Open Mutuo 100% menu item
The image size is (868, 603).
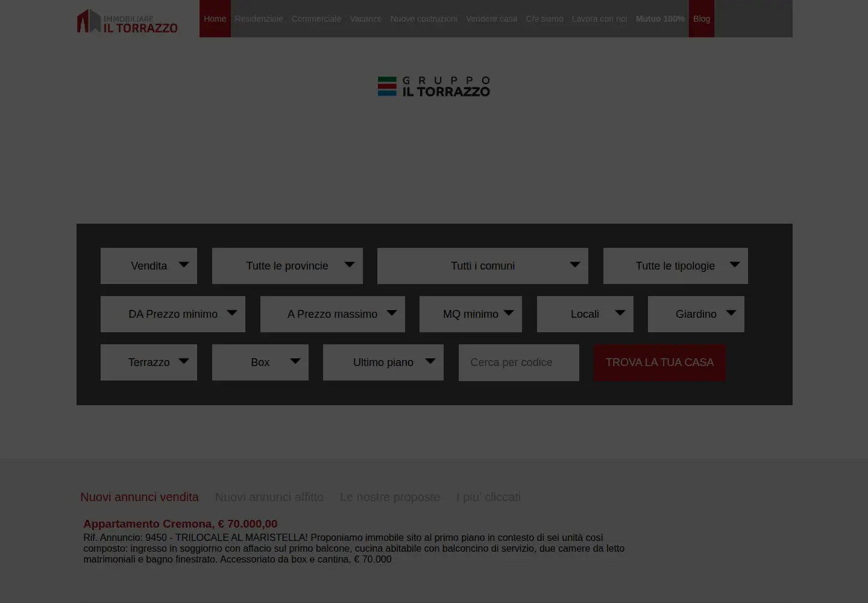pos(660,19)
